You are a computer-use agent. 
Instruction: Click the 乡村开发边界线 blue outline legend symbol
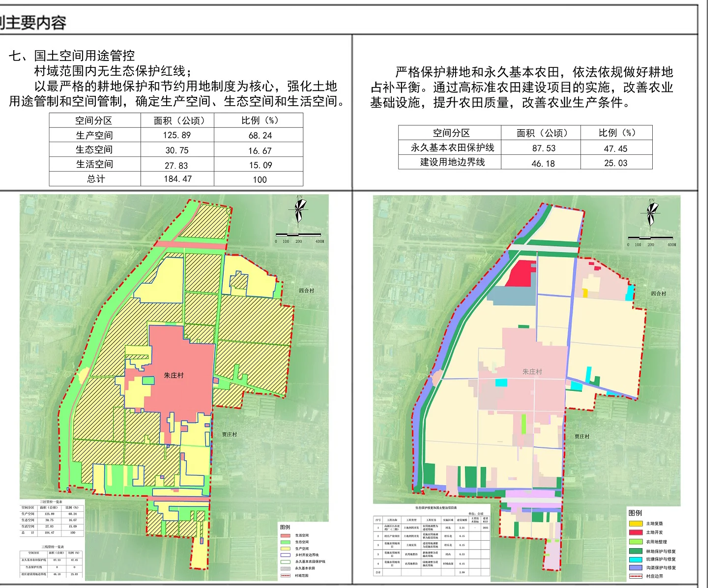[286, 555]
